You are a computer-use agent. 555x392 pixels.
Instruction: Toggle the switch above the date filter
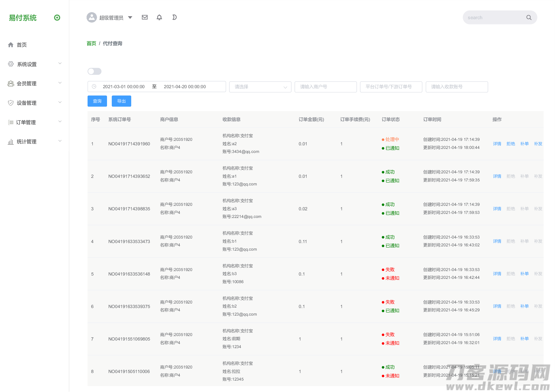coord(94,71)
